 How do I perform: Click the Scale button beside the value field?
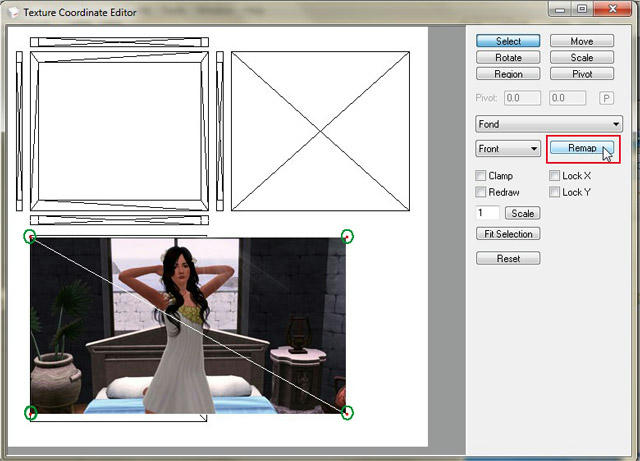click(x=522, y=213)
